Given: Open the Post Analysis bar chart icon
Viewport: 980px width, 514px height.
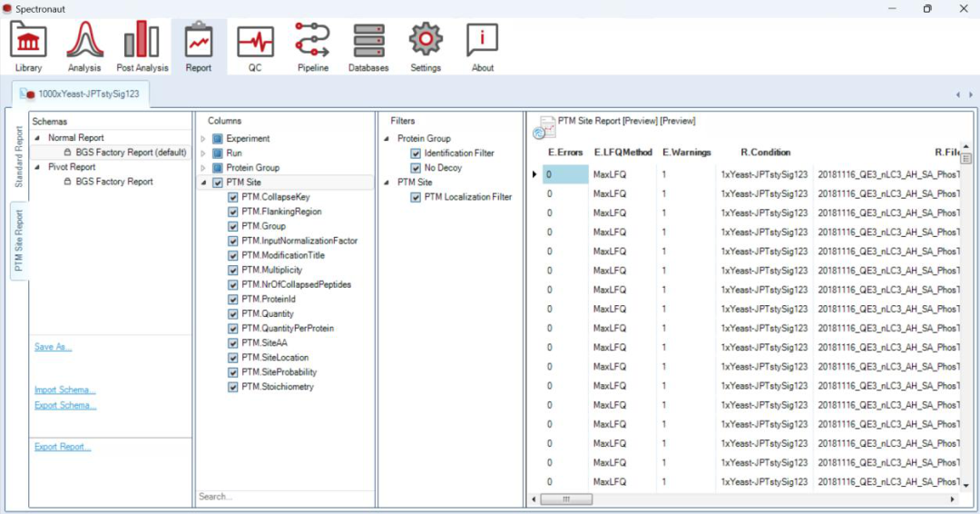Looking at the screenshot, I should coord(142,39).
